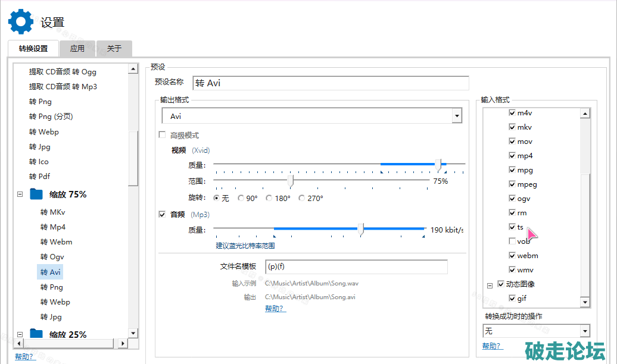
Task: Click input format list scroll down arrow
Action: pos(585,303)
